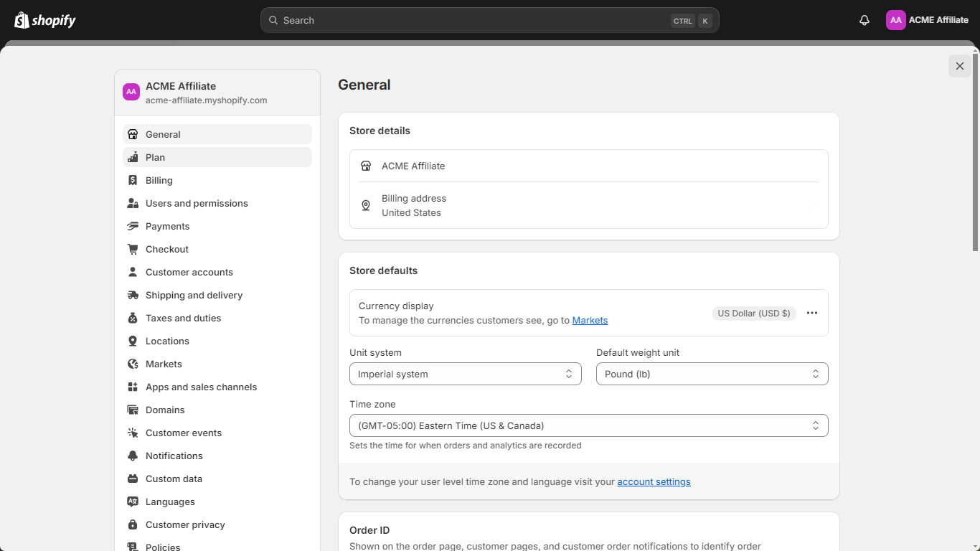Click the Custom data icon
980x551 pixels.
(x=133, y=479)
